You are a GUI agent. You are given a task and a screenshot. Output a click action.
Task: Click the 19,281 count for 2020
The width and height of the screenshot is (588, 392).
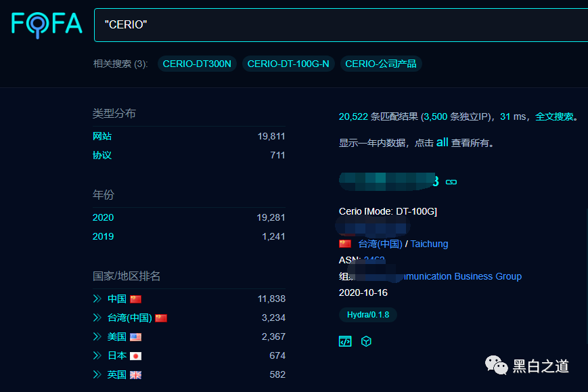[271, 217]
